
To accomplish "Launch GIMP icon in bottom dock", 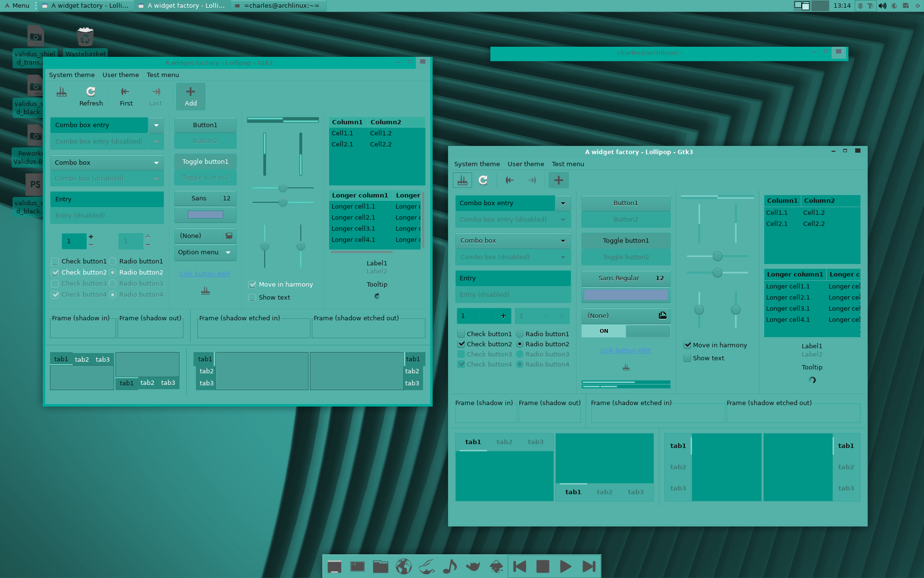I will pyautogui.click(x=473, y=566).
